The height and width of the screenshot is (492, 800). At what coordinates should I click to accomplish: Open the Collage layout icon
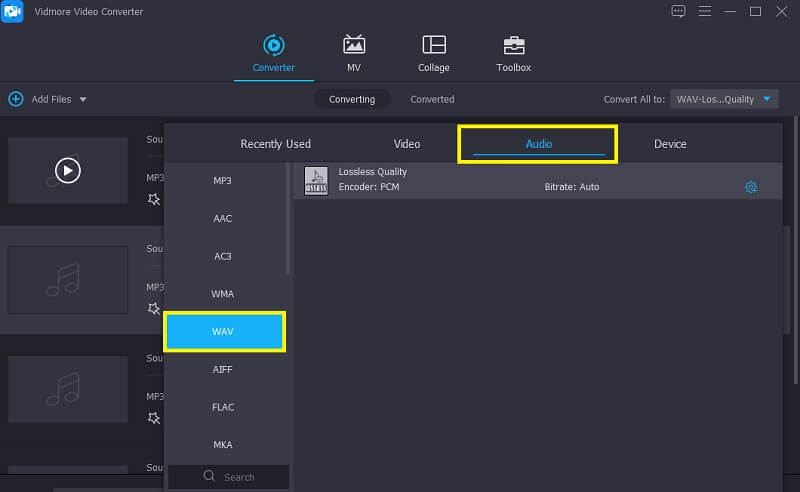pos(433,46)
